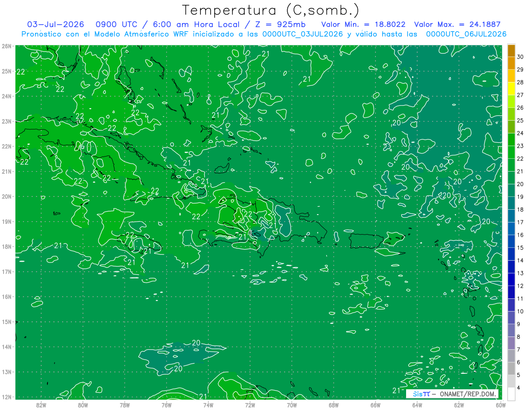This screenshot has width=532, height=411.
Task: Click latitude axis label "12N"
Action: coord(7,397)
